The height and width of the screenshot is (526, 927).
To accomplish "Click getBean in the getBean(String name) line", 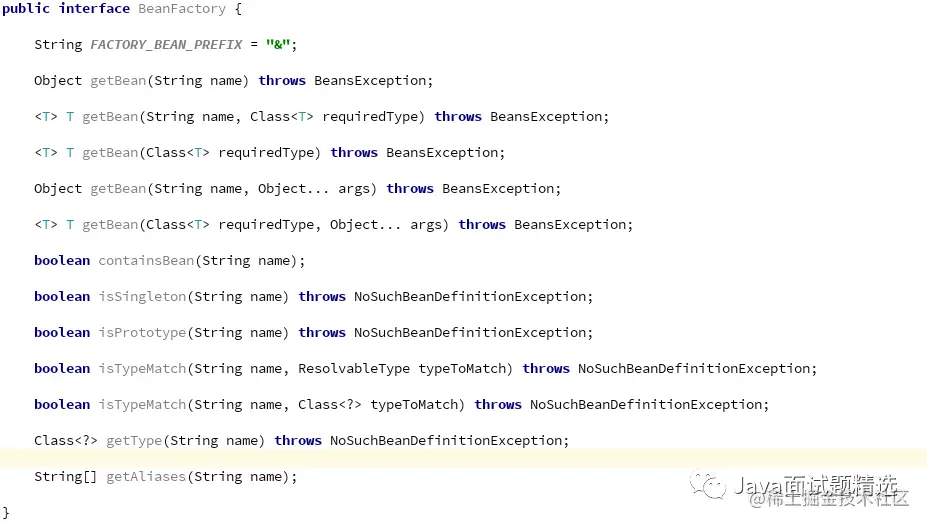I will (118, 81).
